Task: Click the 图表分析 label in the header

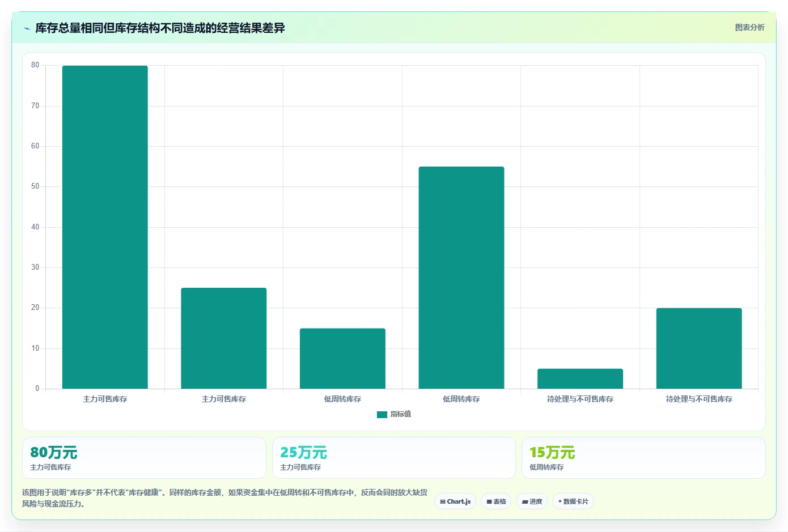Action: 749,27
